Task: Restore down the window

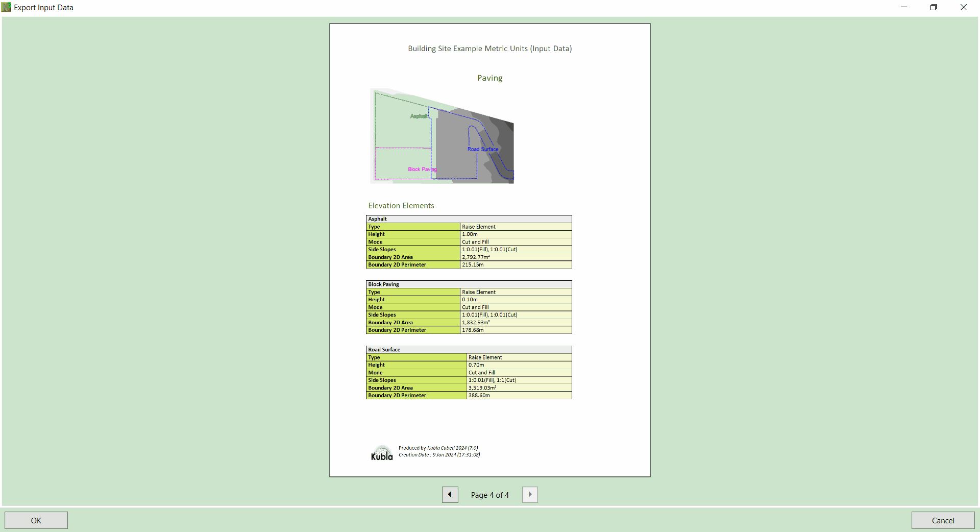Action: pos(933,7)
